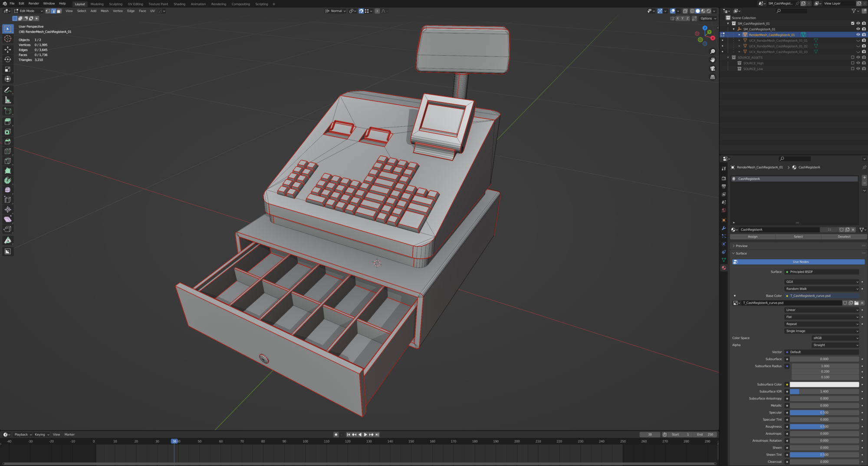Viewport: 868px width, 466px height.
Task: Choose the Shear tool
Action: point(8,219)
